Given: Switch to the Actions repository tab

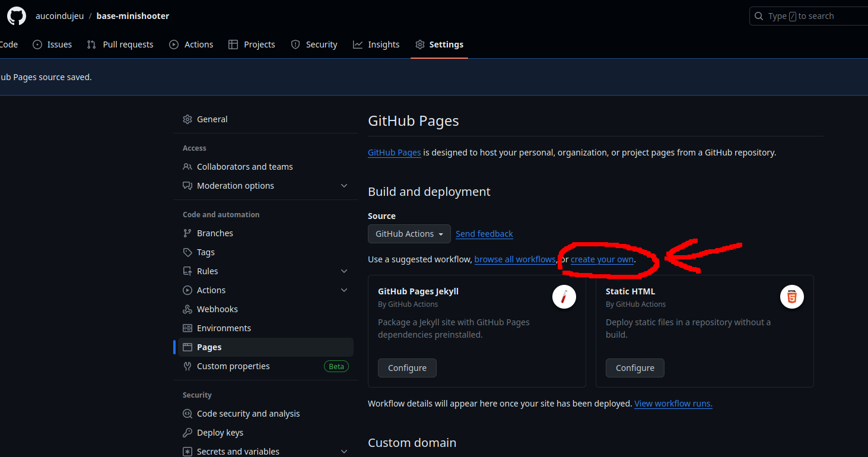Looking at the screenshot, I should click(191, 45).
